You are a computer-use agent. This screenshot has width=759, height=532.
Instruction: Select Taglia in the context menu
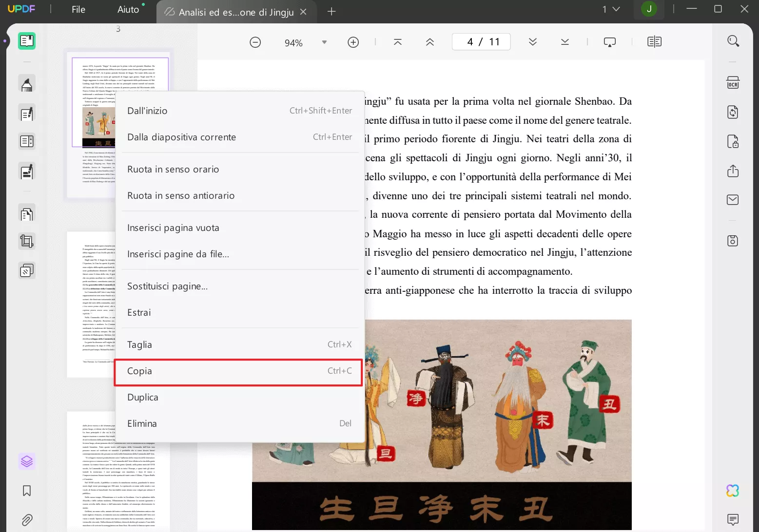point(240,344)
